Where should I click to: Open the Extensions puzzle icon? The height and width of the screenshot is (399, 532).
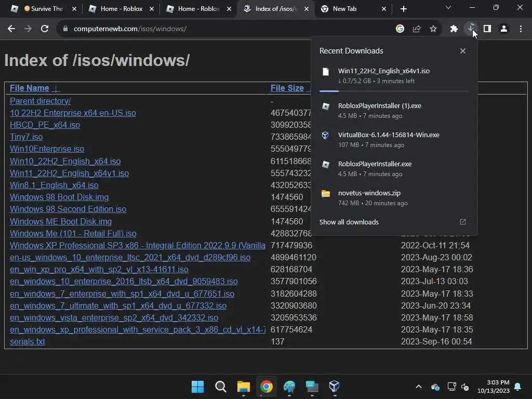[454, 29]
